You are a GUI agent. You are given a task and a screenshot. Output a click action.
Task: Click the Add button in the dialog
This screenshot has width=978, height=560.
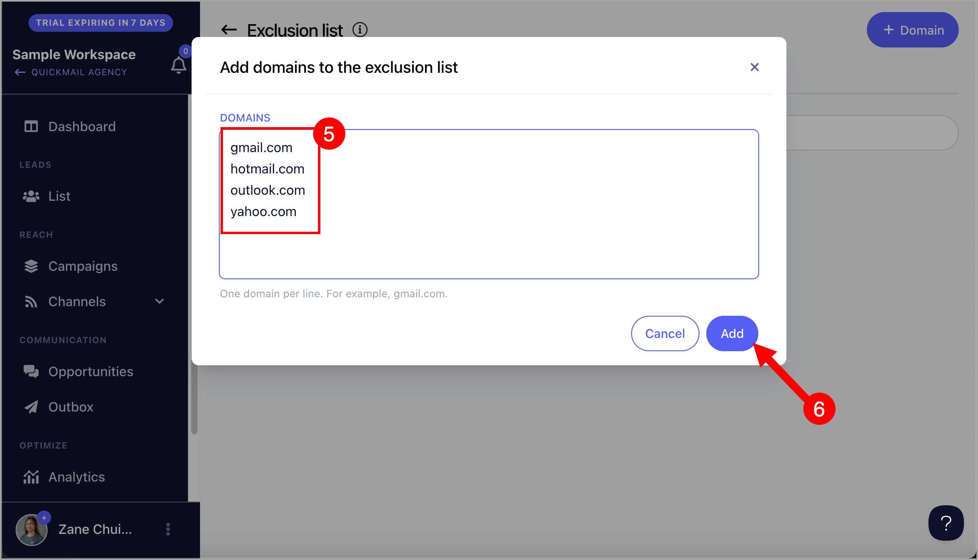click(732, 334)
